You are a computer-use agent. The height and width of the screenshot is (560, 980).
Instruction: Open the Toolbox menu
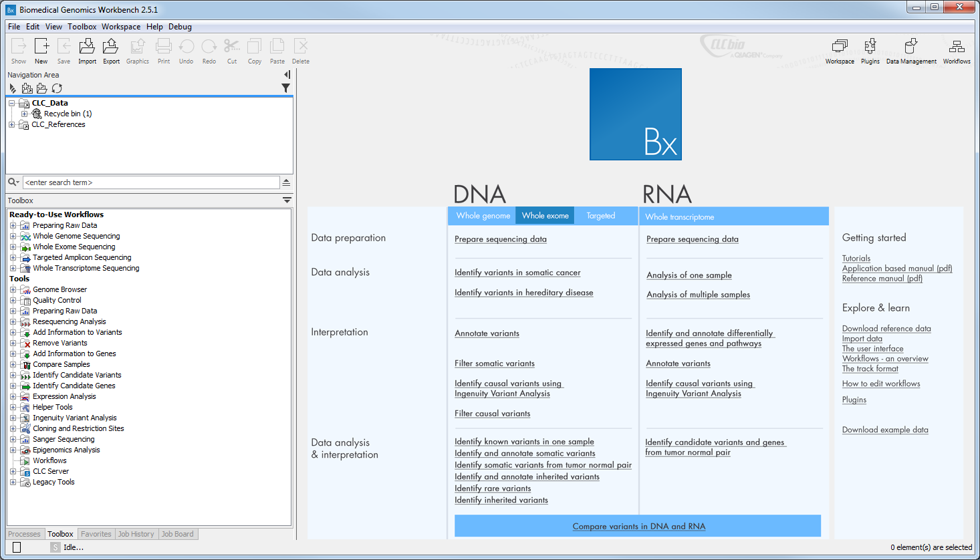click(x=82, y=27)
